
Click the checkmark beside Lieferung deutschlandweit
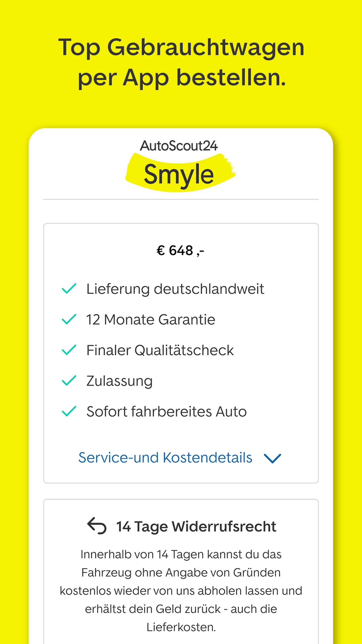69,289
